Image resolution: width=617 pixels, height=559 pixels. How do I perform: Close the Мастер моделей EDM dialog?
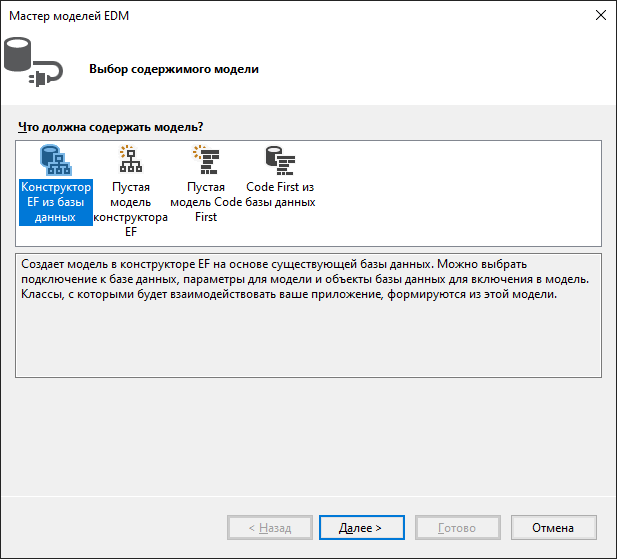pyautogui.click(x=600, y=15)
